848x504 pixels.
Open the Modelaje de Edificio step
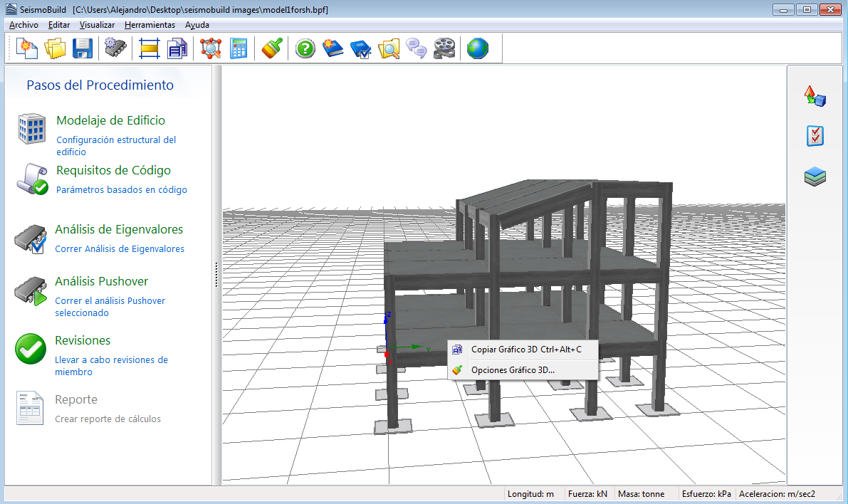[x=110, y=121]
